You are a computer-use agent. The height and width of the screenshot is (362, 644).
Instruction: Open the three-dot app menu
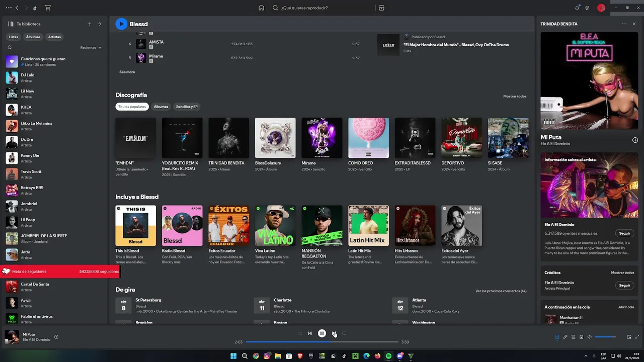[x=8, y=8]
